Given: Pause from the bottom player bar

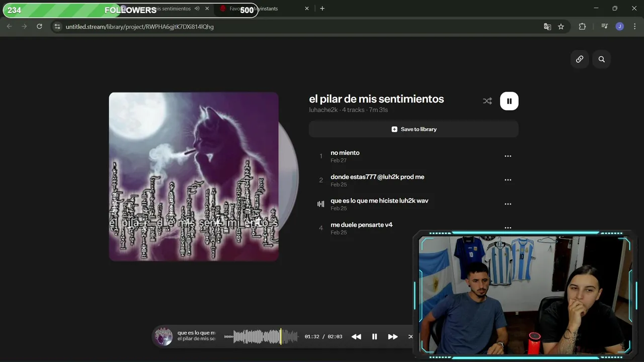Looking at the screenshot, I should click(374, 337).
